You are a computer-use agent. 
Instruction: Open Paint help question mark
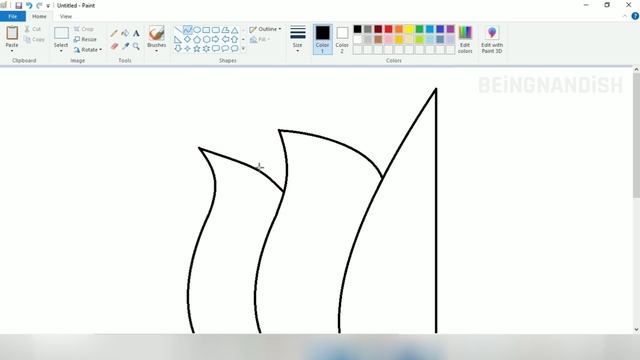coord(635,16)
